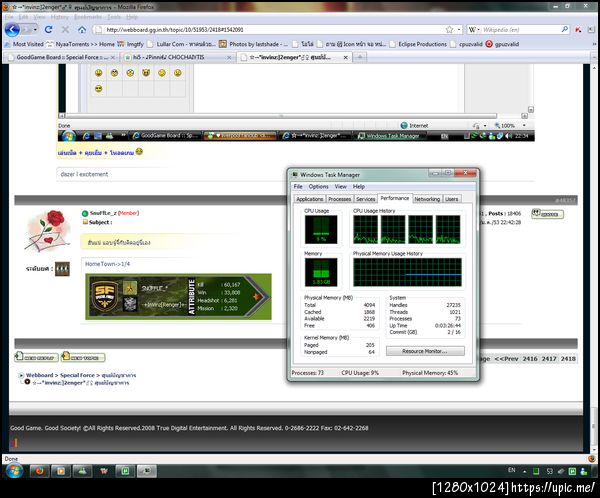Open the Firefox History menu
The image size is (600, 498).
coord(59,17)
